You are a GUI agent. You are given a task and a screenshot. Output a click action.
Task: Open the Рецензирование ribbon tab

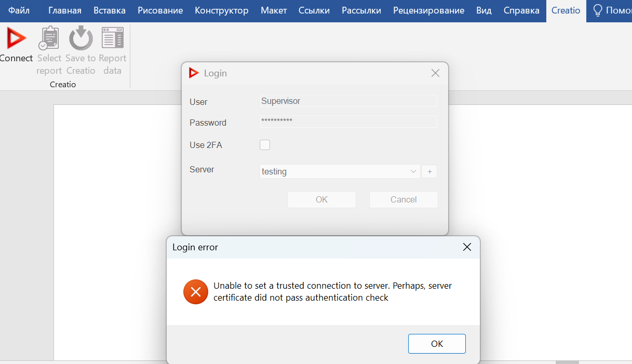(428, 10)
